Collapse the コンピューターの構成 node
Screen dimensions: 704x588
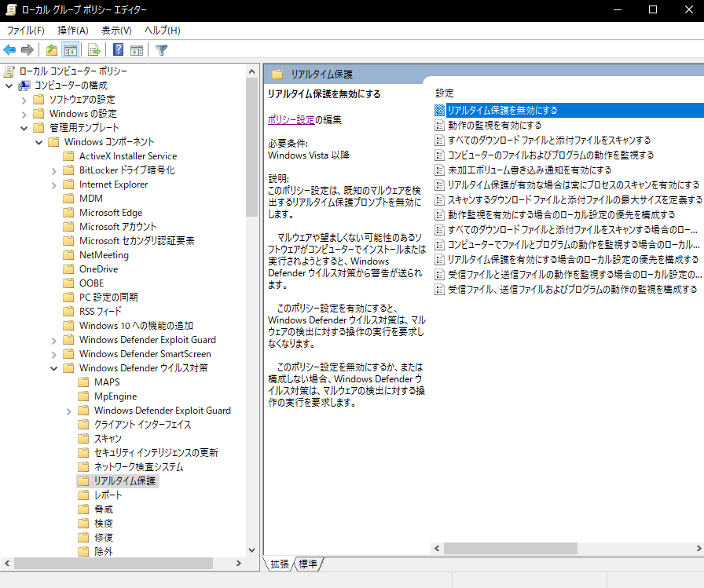[x=9, y=86]
